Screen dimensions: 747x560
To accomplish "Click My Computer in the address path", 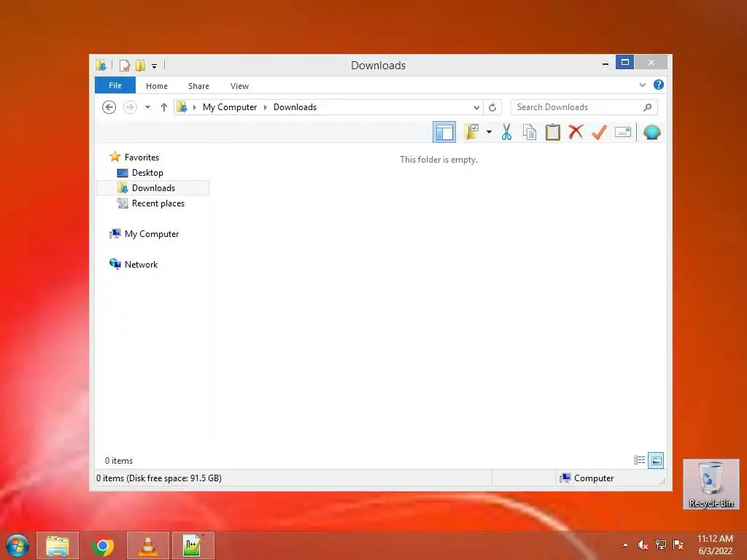I will pyautogui.click(x=230, y=107).
